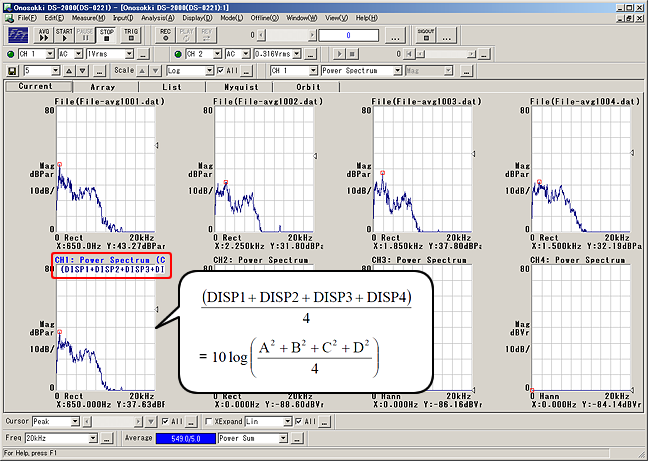This screenshot has width=648, height=461.
Task: Click the START measurement button
Action: click(x=64, y=35)
